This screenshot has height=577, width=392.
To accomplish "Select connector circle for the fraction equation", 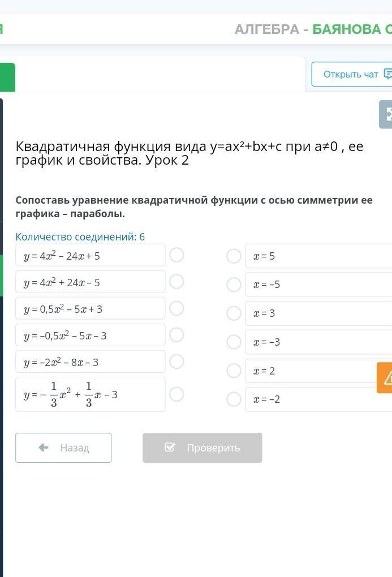I will pos(176,394).
